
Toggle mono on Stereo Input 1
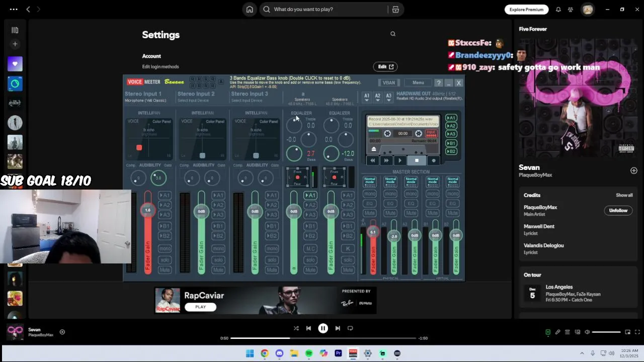(x=165, y=248)
